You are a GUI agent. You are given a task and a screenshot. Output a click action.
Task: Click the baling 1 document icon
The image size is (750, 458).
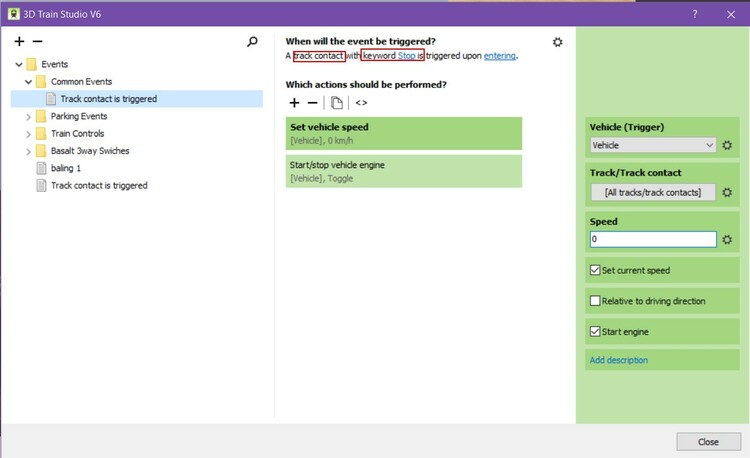(42, 168)
